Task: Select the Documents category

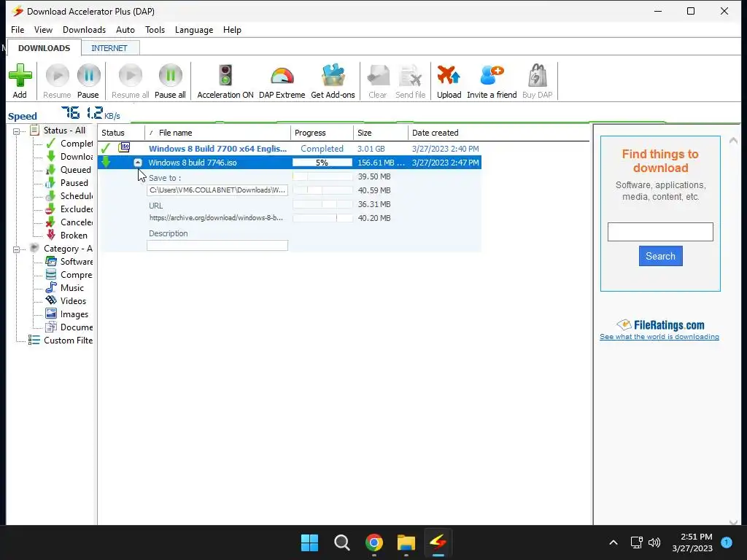Action: [69, 327]
